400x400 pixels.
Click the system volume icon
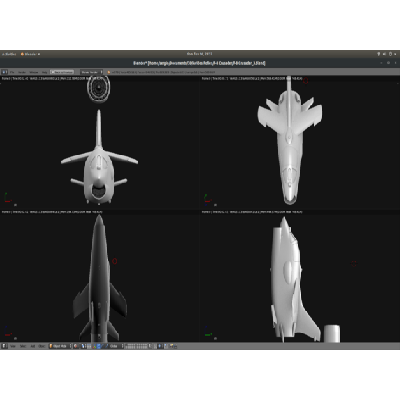[x=384, y=54]
